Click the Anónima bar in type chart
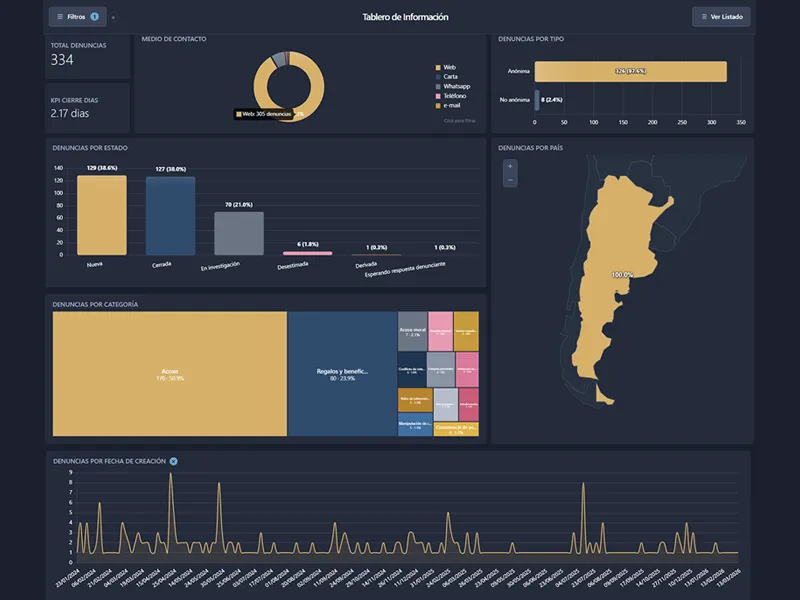800x600 pixels. tap(630, 72)
